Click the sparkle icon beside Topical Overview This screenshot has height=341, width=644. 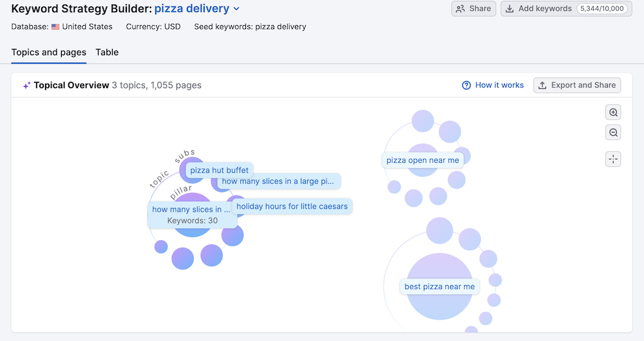click(x=26, y=85)
